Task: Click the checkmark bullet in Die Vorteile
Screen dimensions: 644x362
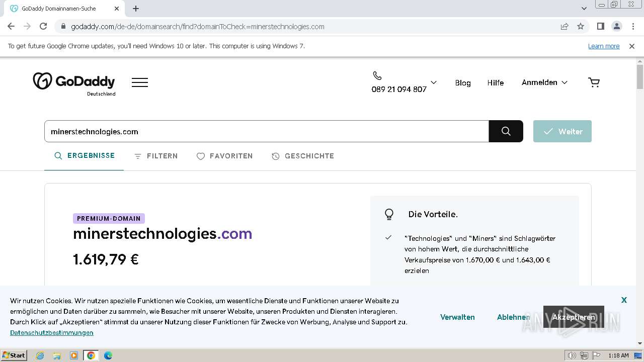Action: click(388, 237)
